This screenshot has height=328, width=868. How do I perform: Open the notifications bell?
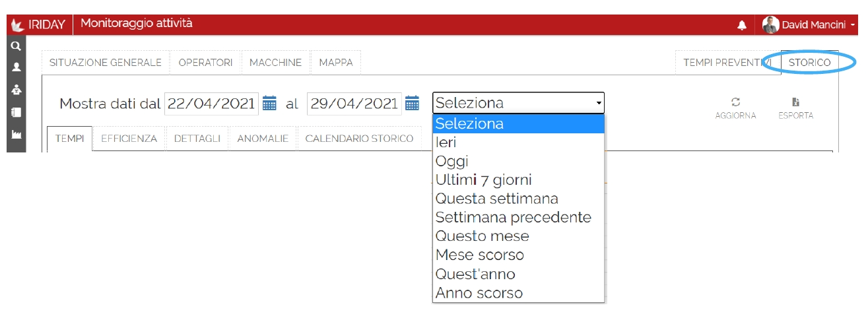(742, 25)
